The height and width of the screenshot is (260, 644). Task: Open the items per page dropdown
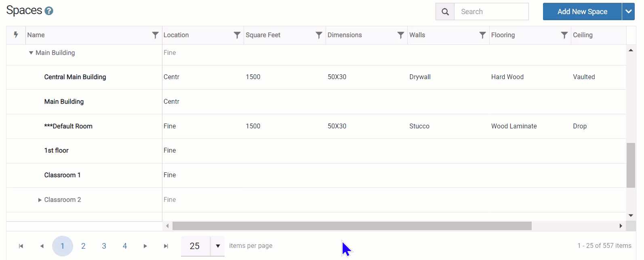pos(218,246)
